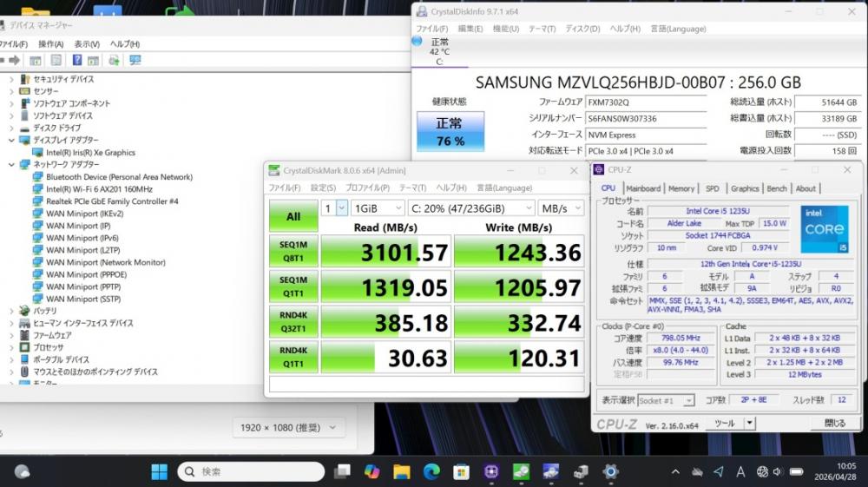Click the IME input mode A indicator

(x=740, y=472)
